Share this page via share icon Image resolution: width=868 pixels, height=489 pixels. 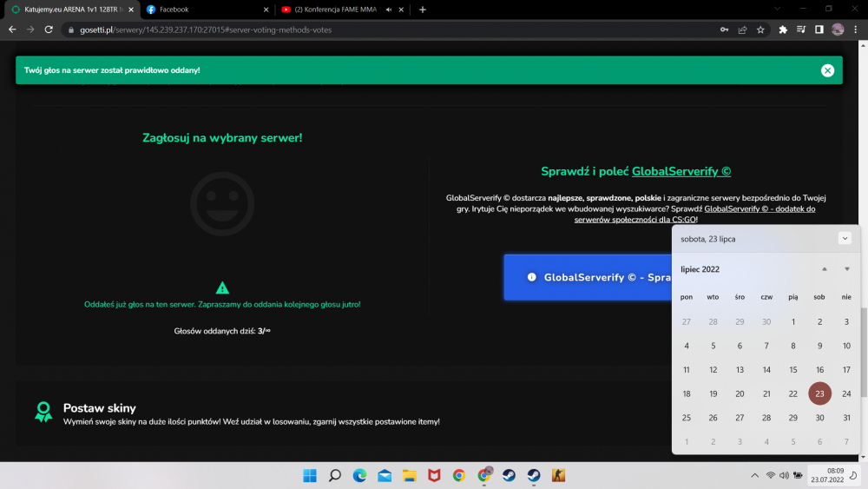pyautogui.click(x=742, y=30)
